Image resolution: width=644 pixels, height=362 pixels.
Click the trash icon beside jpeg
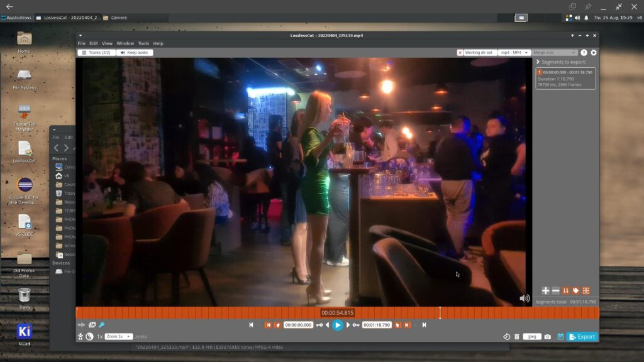517,337
